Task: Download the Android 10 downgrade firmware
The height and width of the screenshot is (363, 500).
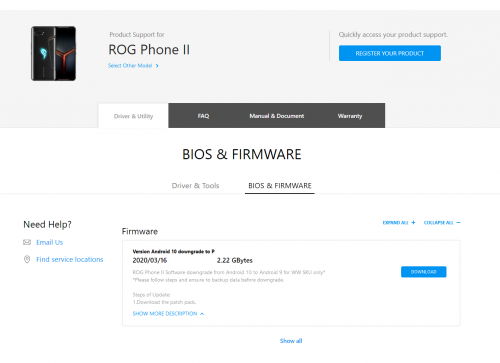Action: [x=423, y=272]
